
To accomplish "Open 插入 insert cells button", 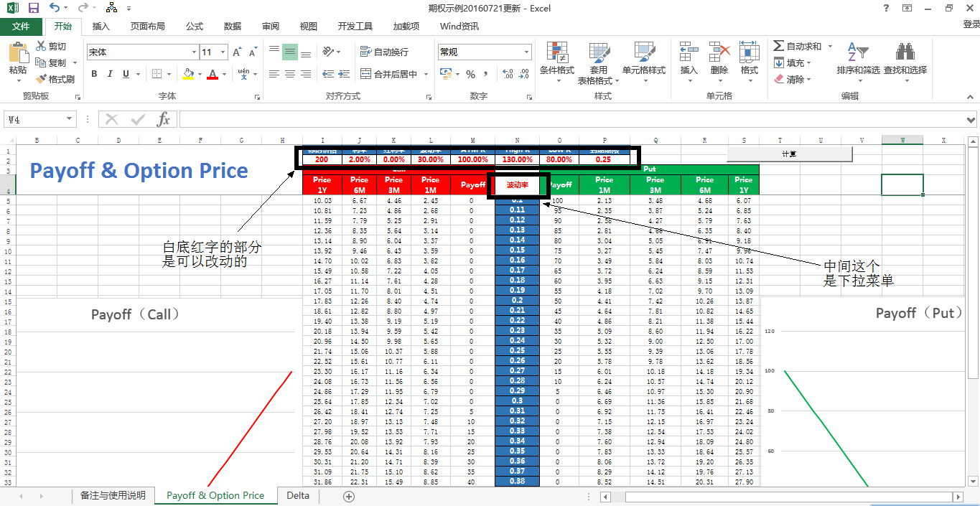I will [x=689, y=63].
